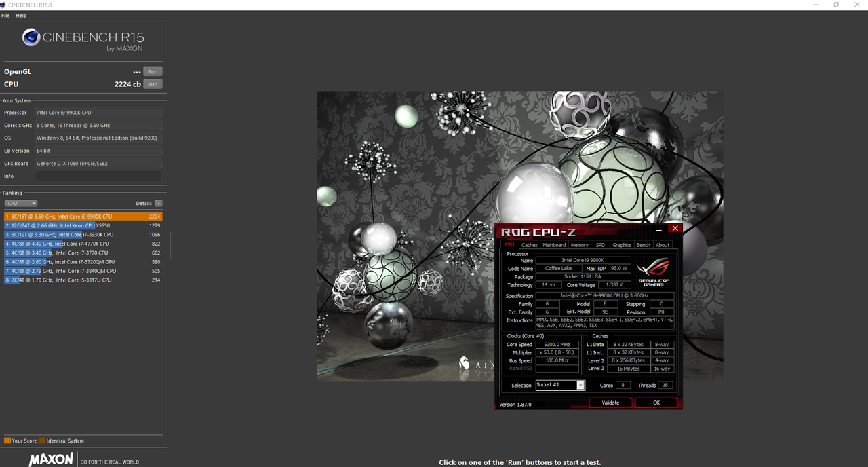Switch to Mainboard tab in CPU-Z
This screenshot has width=868, height=467.
click(x=554, y=245)
